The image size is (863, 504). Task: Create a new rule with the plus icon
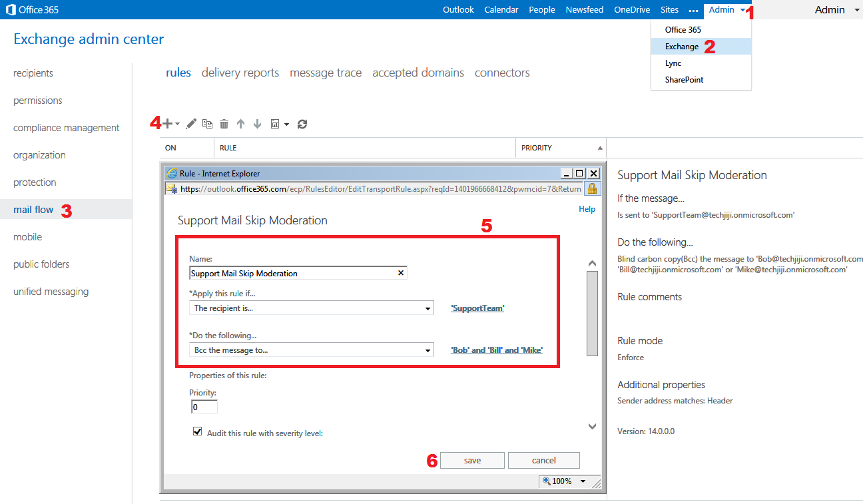[x=166, y=123]
